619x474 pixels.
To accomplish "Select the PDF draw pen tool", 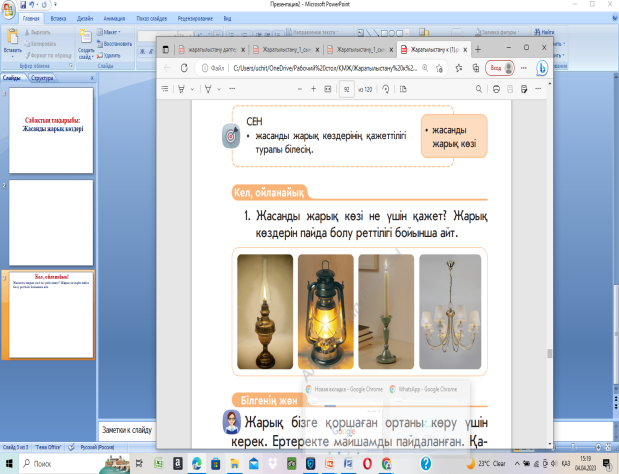I will pos(208,89).
